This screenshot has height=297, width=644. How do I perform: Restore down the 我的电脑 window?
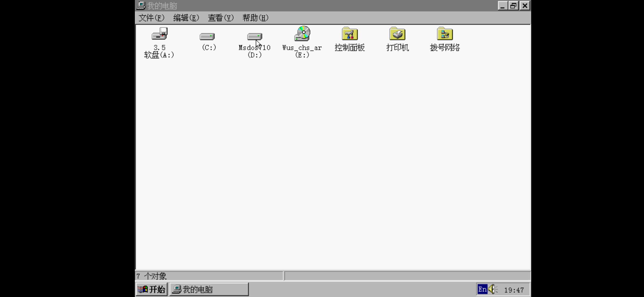(513, 6)
